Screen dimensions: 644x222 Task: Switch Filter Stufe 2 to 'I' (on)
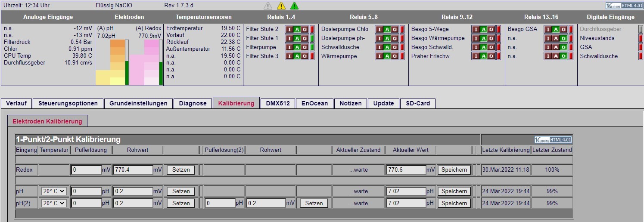289,29
